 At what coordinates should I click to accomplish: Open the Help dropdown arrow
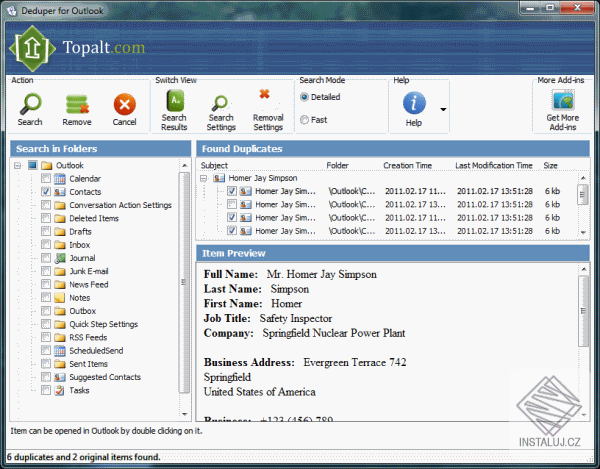[443, 109]
